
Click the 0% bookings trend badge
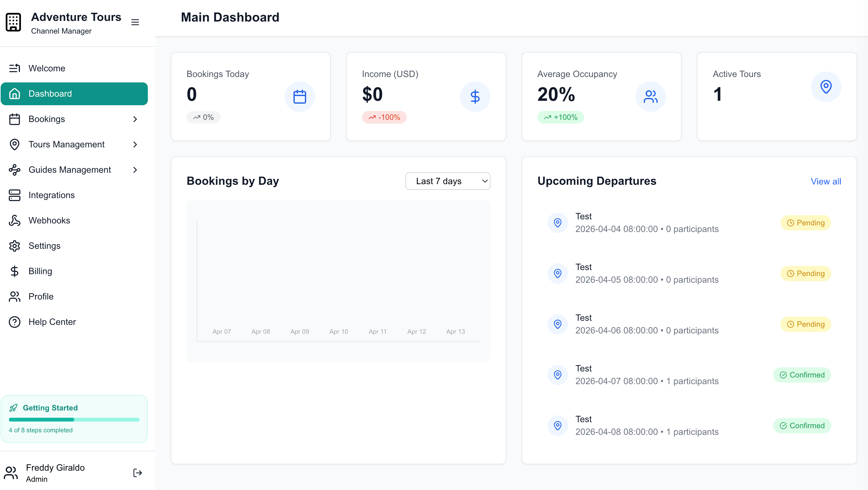204,118
